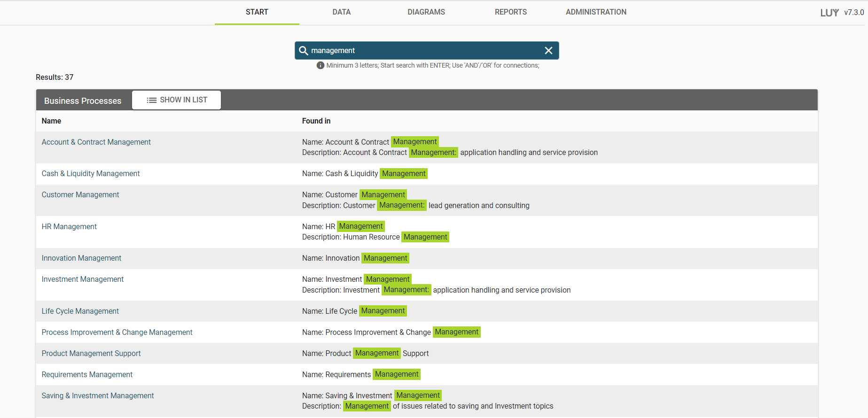Select Product Management Support link
The width and height of the screenshot is (868, 418).
91,354
